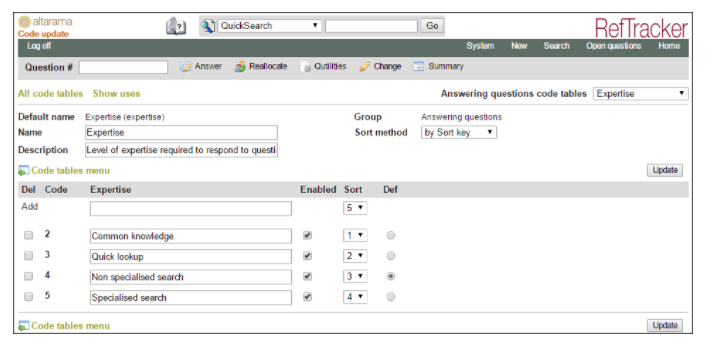
Task: Expand the Sort method dropdown
Action: (x=459, y=132)
